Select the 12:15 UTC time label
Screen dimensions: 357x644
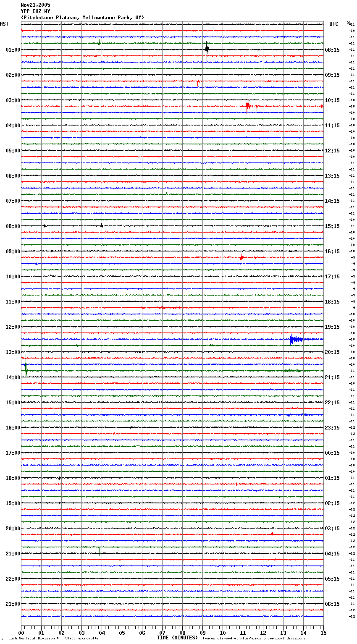(x=332, y=151)
